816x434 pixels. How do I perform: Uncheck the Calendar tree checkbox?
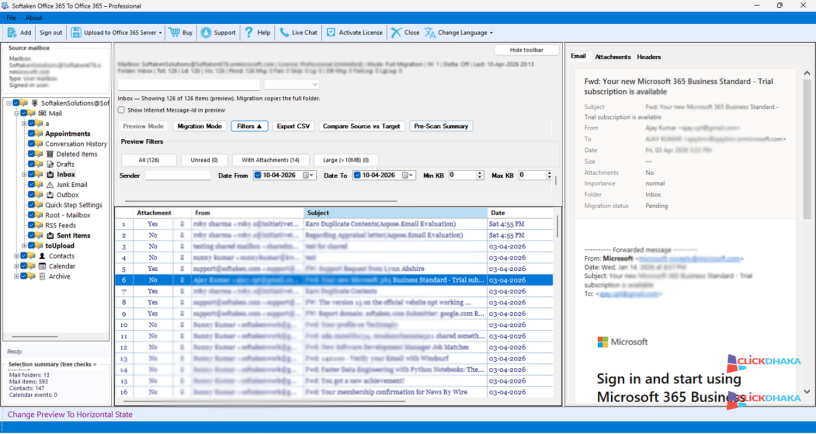[24, 266]
